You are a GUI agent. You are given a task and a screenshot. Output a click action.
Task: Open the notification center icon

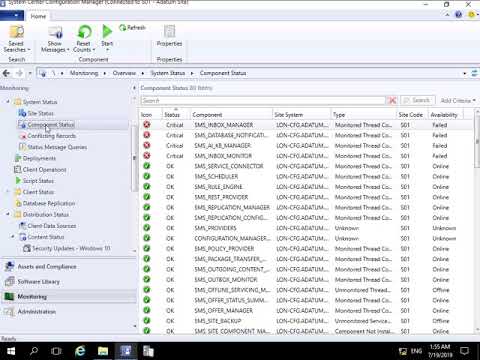[x=464, y=351]
